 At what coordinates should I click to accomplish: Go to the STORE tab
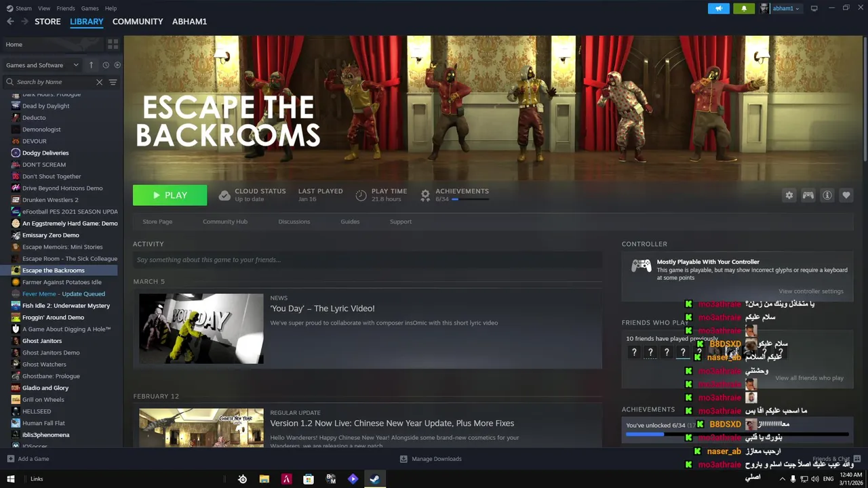47,22
